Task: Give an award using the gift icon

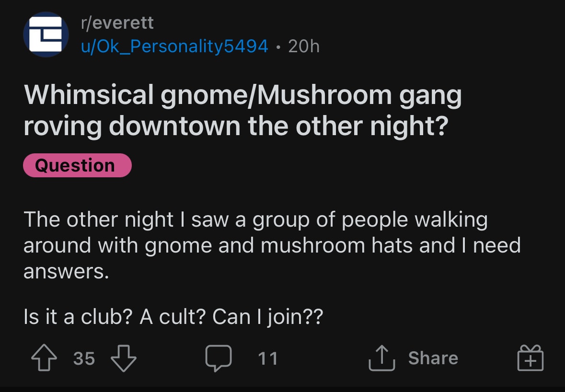Action: point(530,358)
